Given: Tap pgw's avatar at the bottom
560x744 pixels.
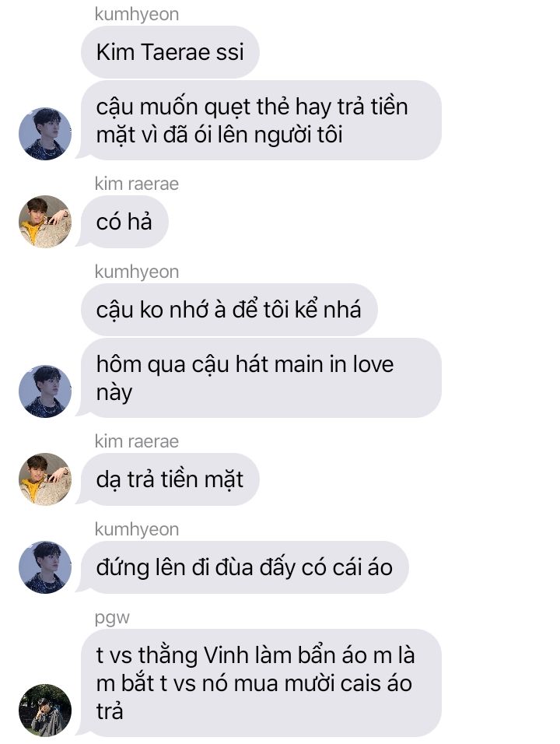Looking at the screenshot, I should [x=45, y=711].
